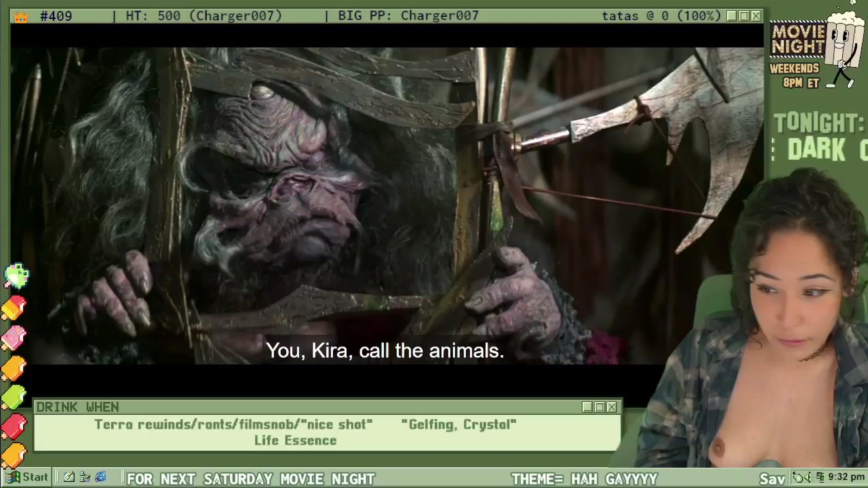Click FOR NEXT SATURDAY MOVIE NIGHT ticker text
Viewport: 868px width, 488px height.
coord(251,479)
